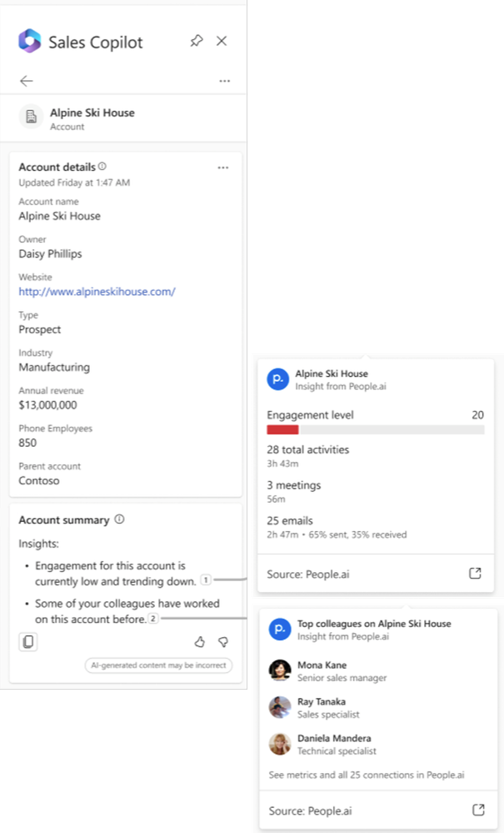
Task: Copy the account summary to clipboard
Action: point(28,642)
